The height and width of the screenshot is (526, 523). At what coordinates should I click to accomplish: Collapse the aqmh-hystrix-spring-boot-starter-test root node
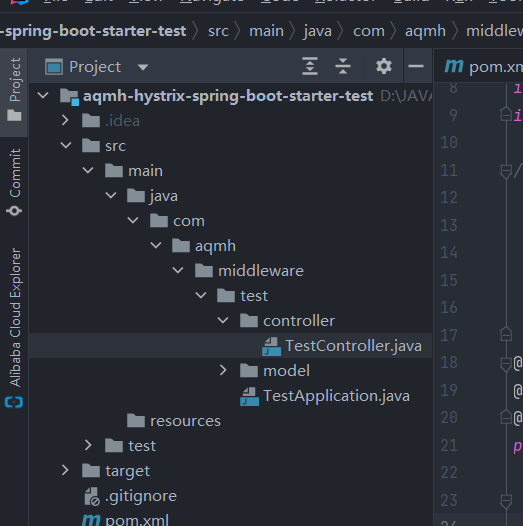tap(43, 96)
